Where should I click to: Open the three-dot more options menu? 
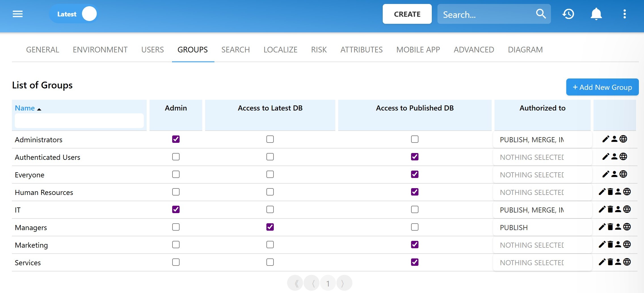[624, 14]
